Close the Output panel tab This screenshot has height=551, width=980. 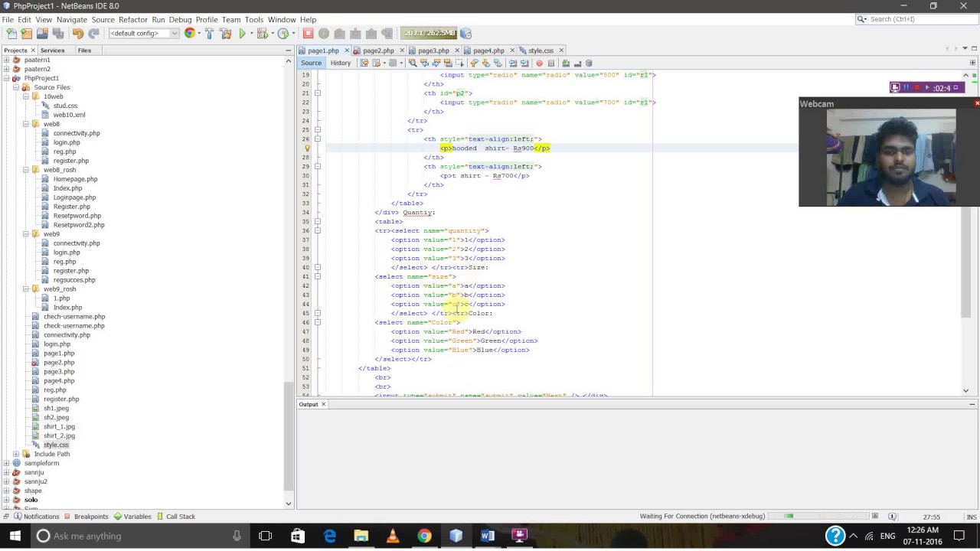pyautogui.click(x=323, y=404)
